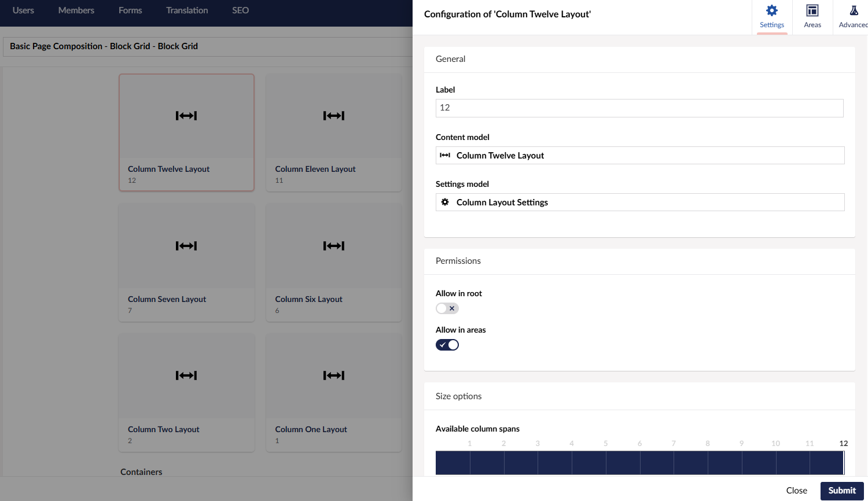This screenshot has width=868, height=501.
Task: Open the Settings gear tab icon
Action: (x=772, y=10)
